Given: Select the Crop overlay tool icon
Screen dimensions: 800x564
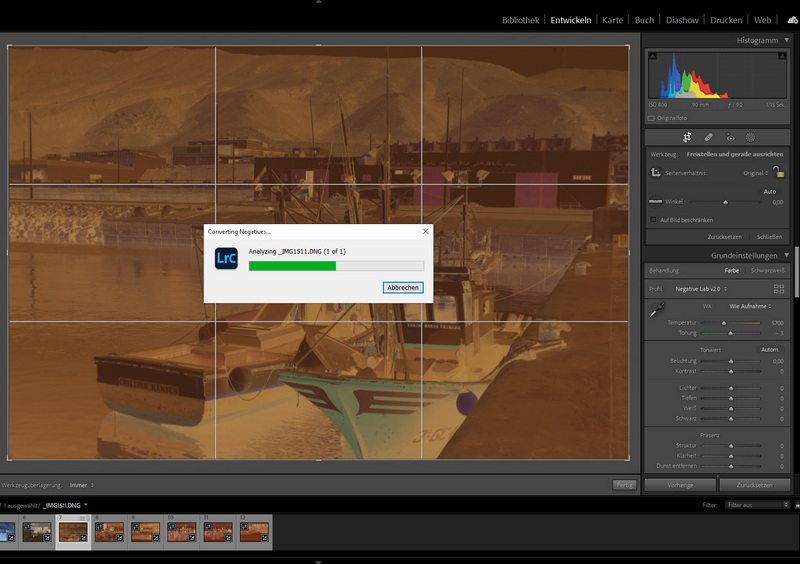Looking at the screenshot, I should pyautogui.click(x=687, y=137).
